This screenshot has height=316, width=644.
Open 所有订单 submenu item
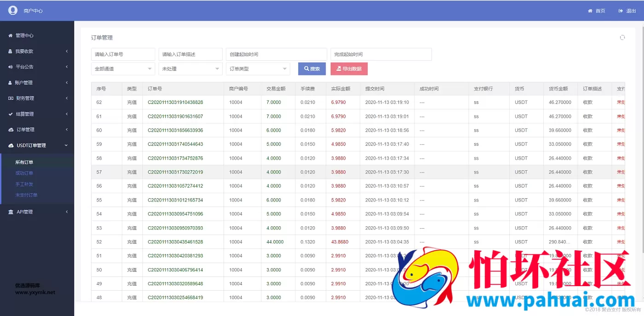(x=24, y=162)
